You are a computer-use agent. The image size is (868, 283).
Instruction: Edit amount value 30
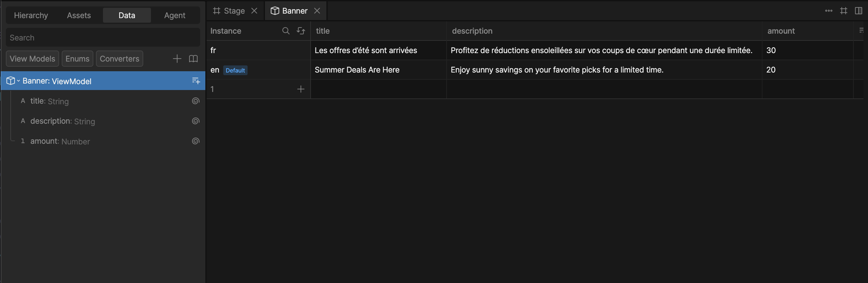tap(808, 50)
